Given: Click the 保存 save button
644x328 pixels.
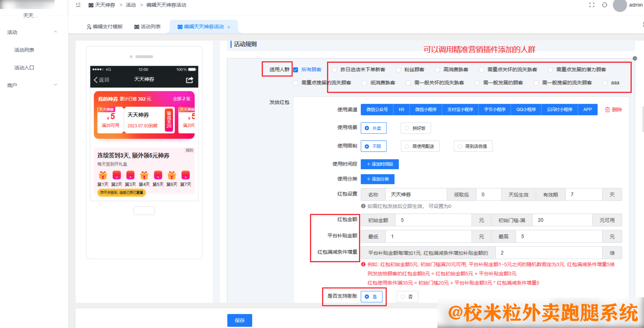Looking at the screenshot, I should coord(239,320).
